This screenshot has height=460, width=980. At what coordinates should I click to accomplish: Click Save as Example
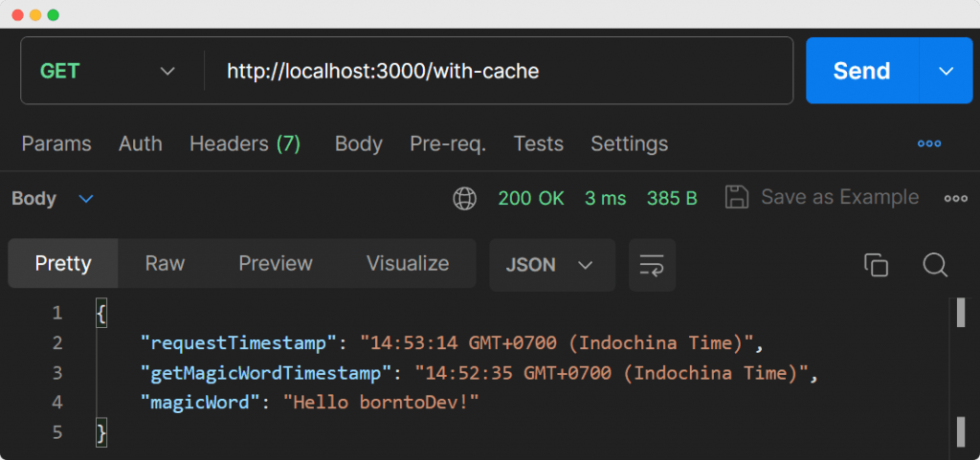point(822,197)
